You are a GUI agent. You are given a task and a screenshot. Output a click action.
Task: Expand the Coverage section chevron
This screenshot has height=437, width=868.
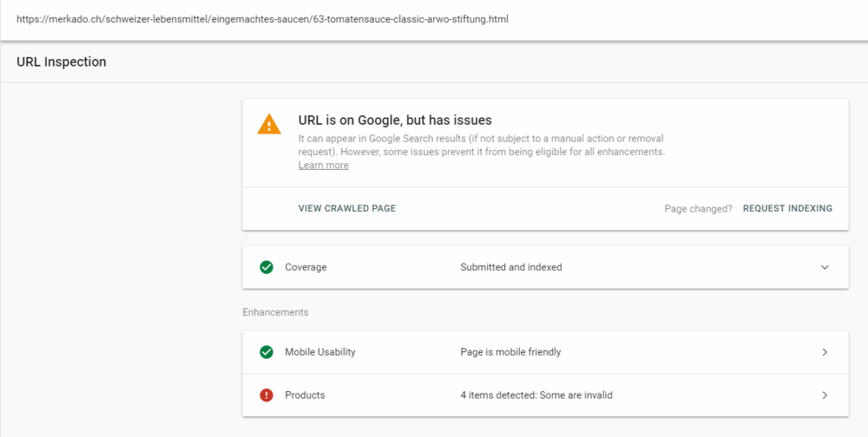click(825, 267)
